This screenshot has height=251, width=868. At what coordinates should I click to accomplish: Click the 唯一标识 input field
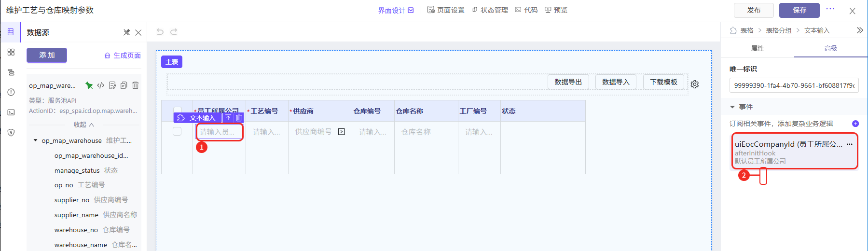(x=793, y=85)
